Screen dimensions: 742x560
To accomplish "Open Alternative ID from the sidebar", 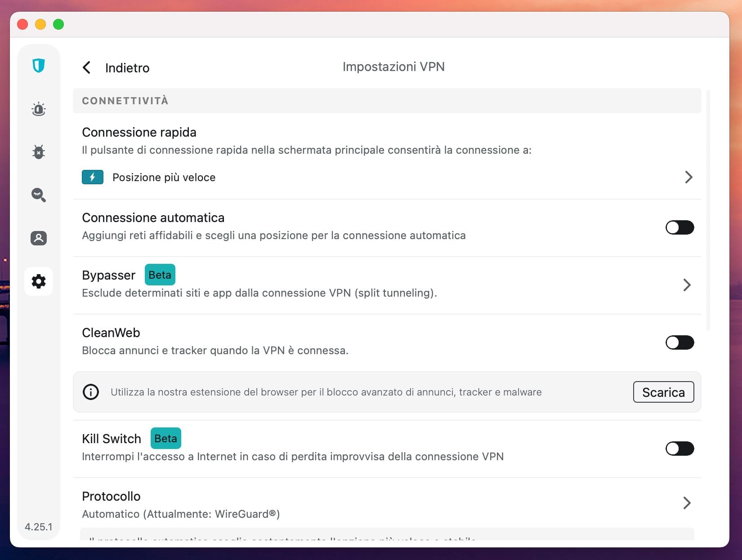I will coord(39,238).
